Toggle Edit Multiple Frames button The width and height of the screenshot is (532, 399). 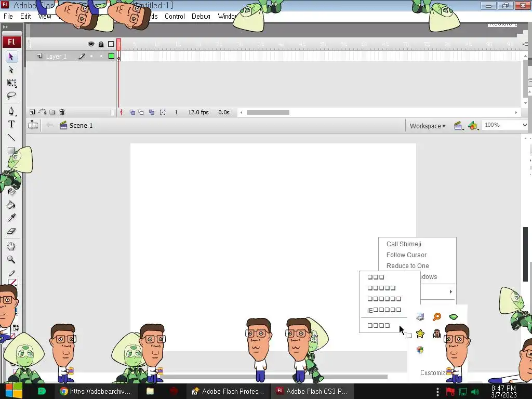pyautogui.click(x=152, y=112)
